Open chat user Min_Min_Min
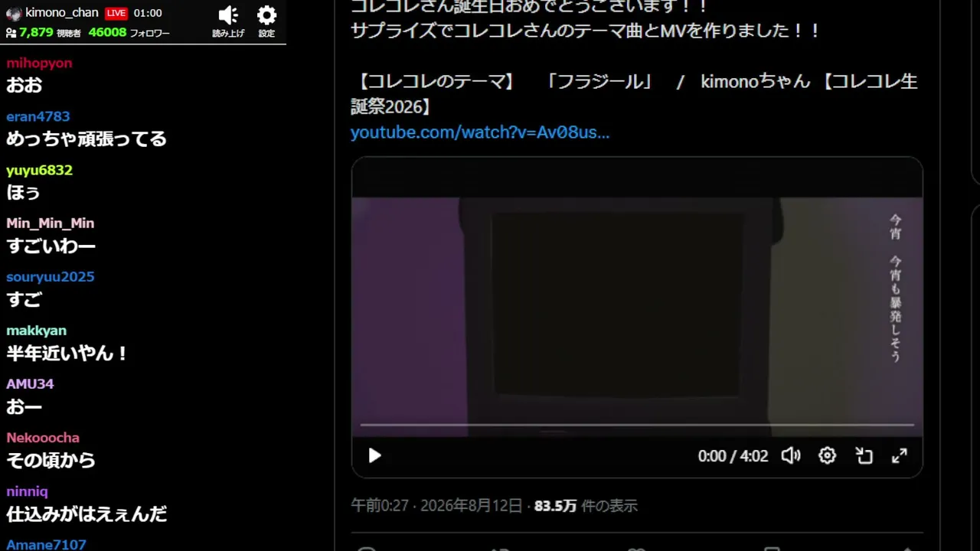The height and width of the screenshot is (551, 980). click(51, 223)
